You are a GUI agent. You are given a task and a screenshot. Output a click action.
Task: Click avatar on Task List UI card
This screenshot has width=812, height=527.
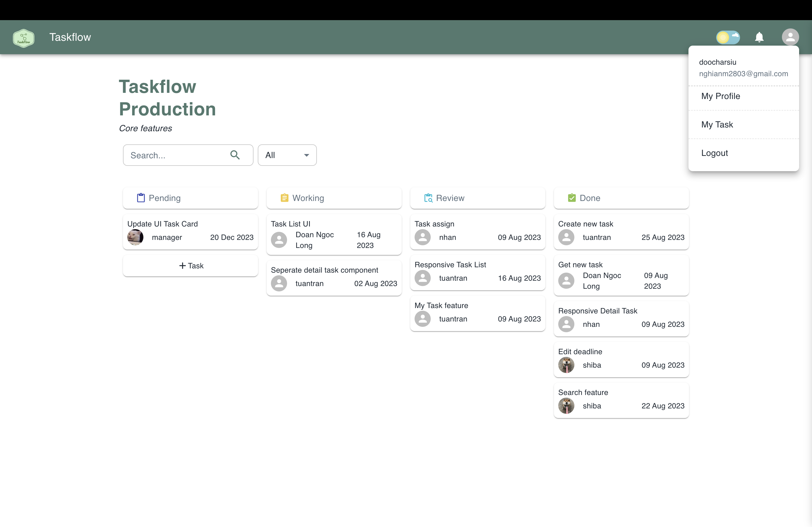pyautogui.click(x=279, y=240)
